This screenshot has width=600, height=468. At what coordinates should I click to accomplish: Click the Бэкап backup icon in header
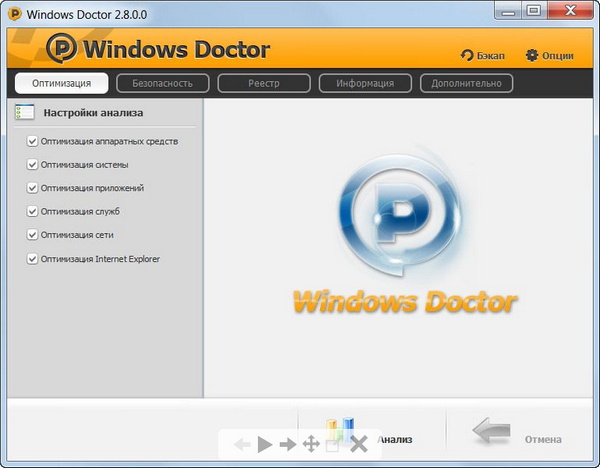[x=467, y=55]
